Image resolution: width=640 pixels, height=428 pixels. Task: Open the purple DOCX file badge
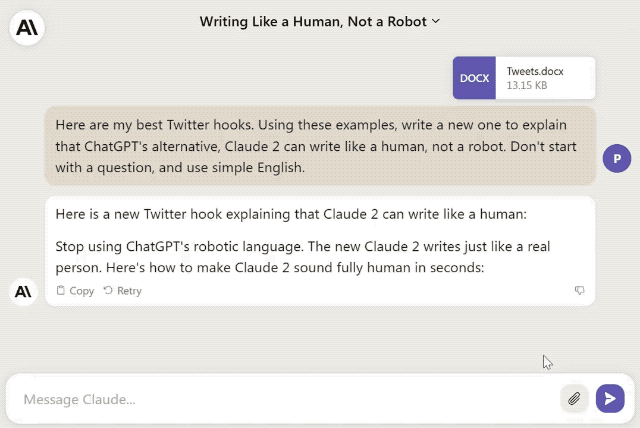click(x=475, y=78)
